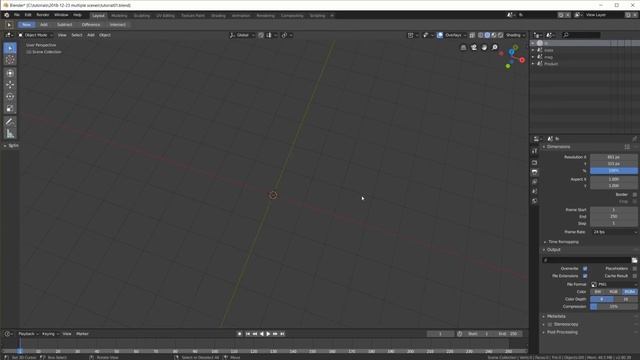The width and height of the screenshot is (640, 360).
Task: Adjust the Compression slider
Action: (x=614, y=307)
